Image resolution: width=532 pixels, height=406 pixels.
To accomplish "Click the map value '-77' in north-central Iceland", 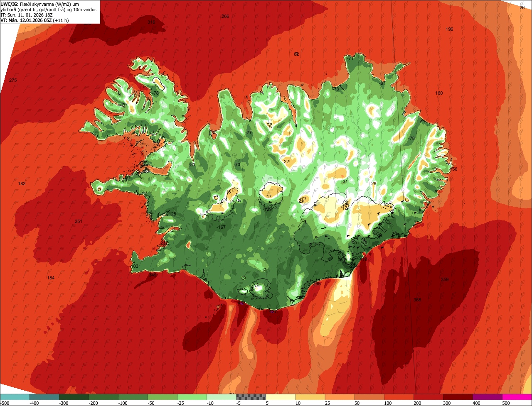I will [x=249, y=132].
